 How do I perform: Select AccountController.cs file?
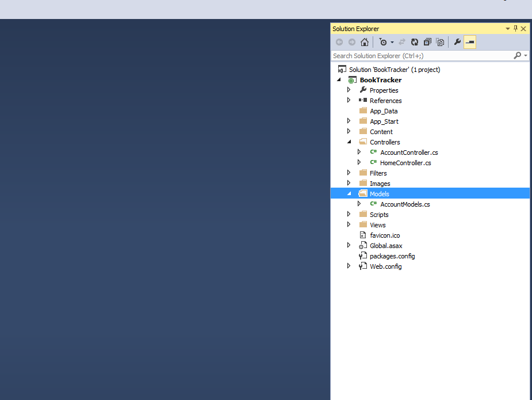pyautogui.click(x=409, y=153)
